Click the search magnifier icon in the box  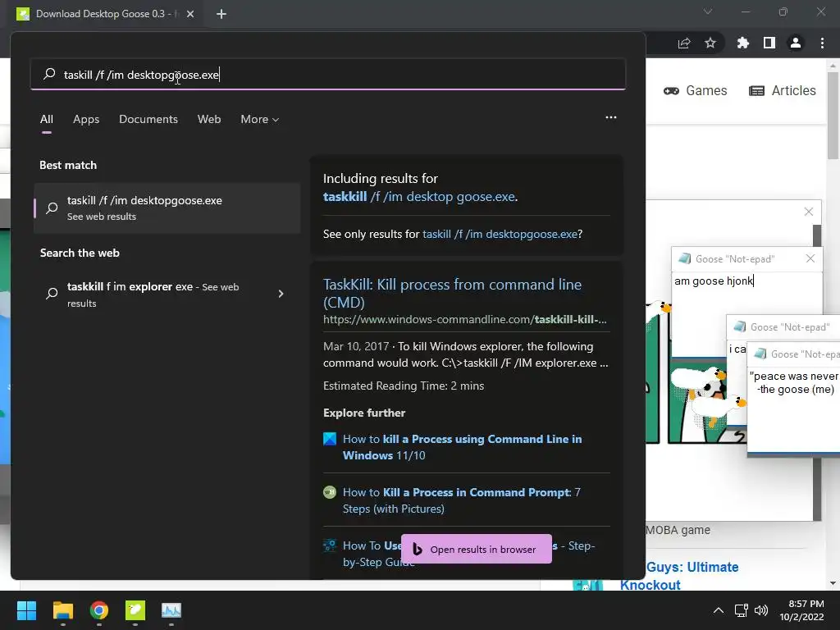49,74
